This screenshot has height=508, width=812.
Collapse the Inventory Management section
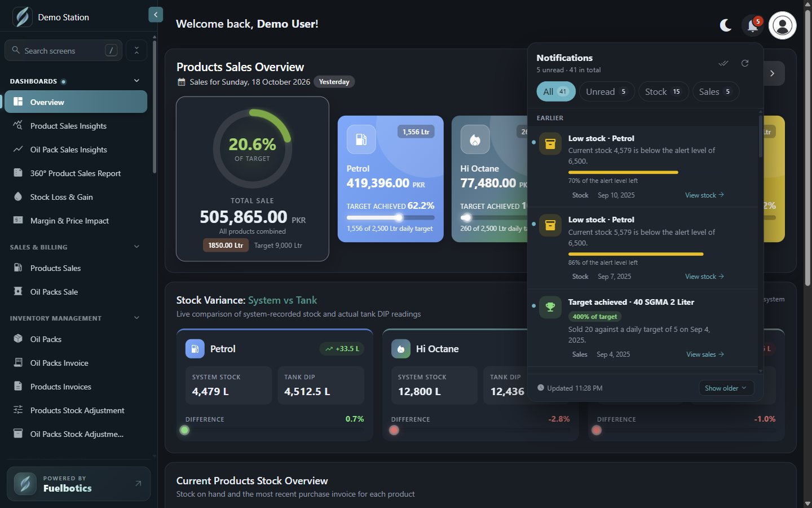136,318
